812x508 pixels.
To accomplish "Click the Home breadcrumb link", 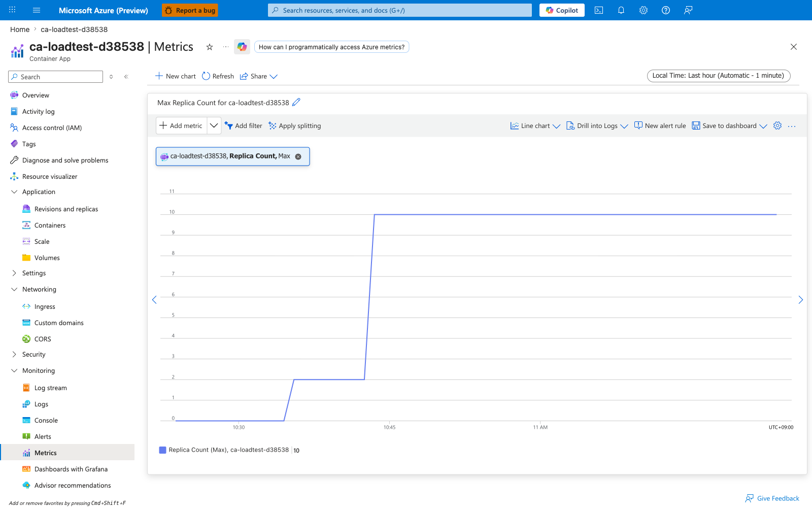I will (20, 29).
